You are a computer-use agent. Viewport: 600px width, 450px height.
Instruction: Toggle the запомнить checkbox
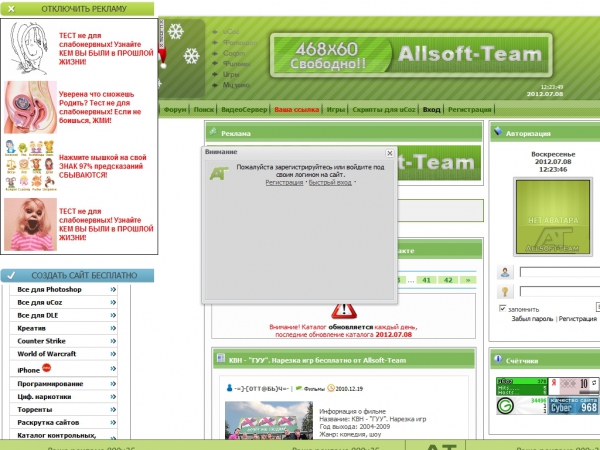coord(502,308)
